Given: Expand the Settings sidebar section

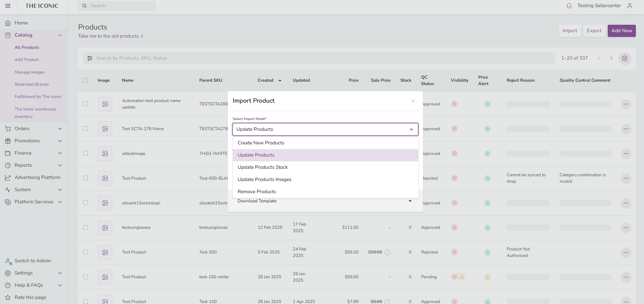Looking at the screenshot, I should click(x=60, y=273).
